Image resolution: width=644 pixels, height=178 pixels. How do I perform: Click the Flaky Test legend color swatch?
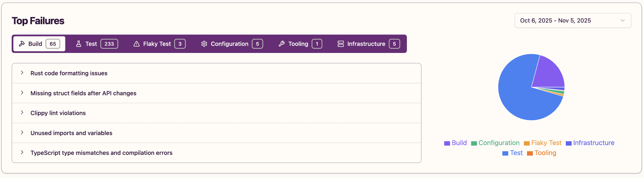coord(527,143)
